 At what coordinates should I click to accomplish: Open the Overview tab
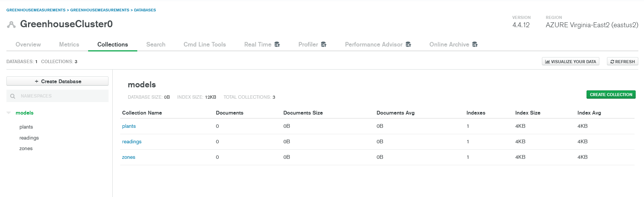tap(28, 45)
